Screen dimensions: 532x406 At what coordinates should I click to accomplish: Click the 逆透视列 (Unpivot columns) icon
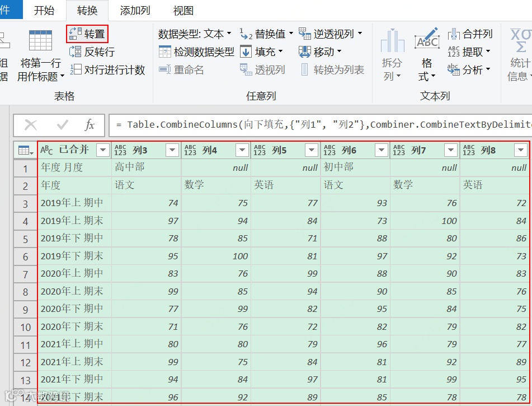click(304, 34)
